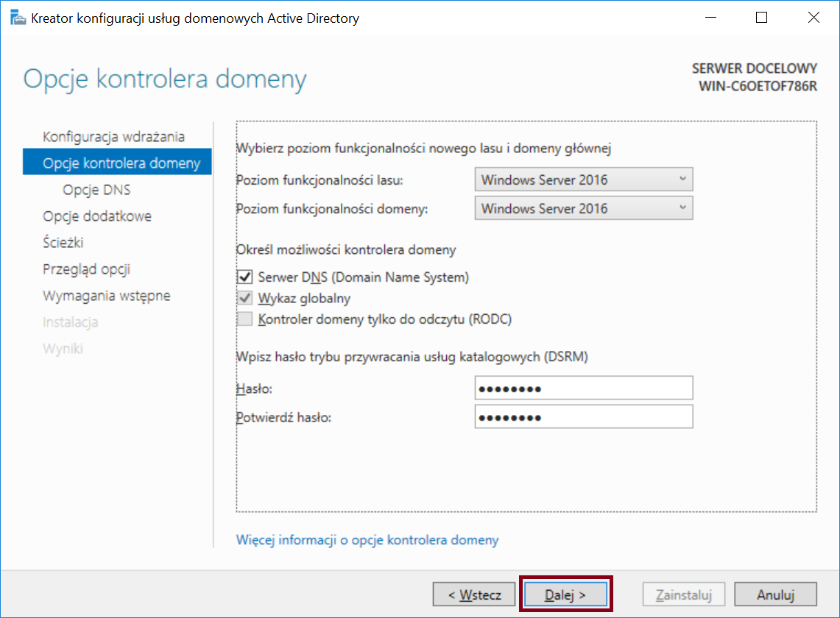Maximize the wizard window
This screenshot has width=840, height=618.
761,18
